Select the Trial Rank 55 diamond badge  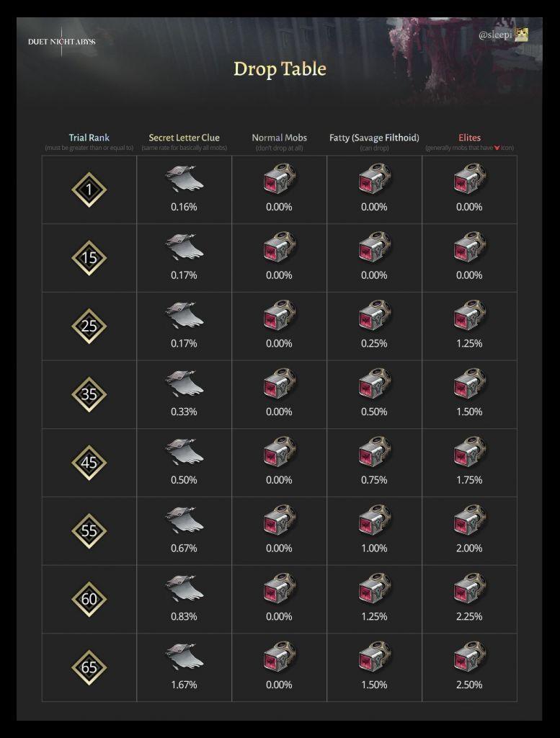click(89, 531)
